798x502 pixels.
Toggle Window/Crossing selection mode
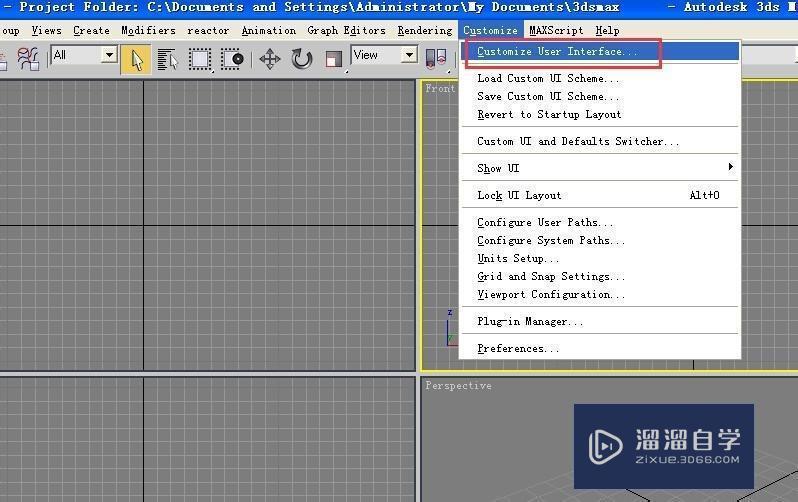point(232,60)
